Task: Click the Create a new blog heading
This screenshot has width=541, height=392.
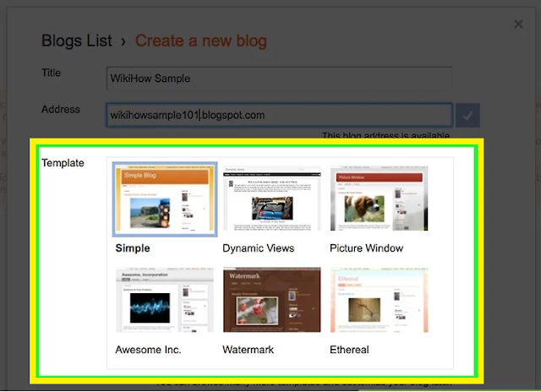Action: point(201,41)
